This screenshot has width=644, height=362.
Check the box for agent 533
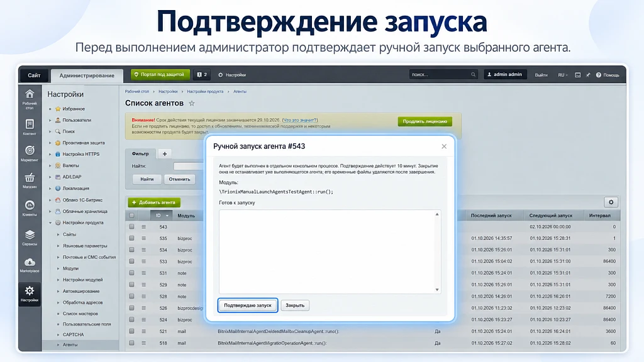[x=132, y=261]
